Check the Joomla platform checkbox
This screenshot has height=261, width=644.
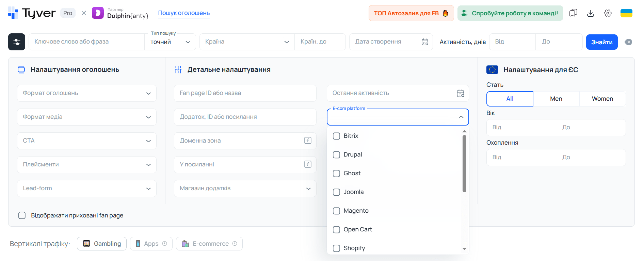click(x=336, y=192)
